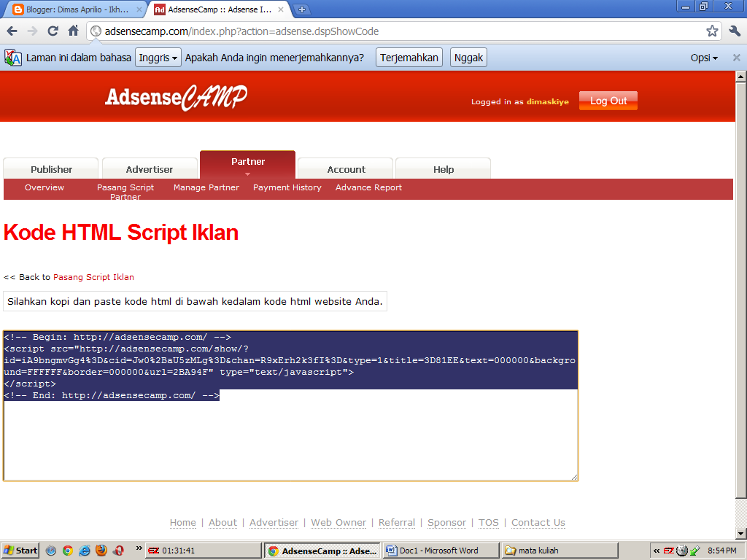Click the Kode HTML Script Iklan heading

click(121, 233)
